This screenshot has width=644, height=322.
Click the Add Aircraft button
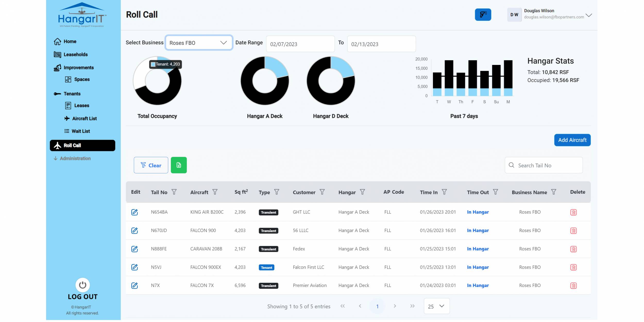click(572, 140)
